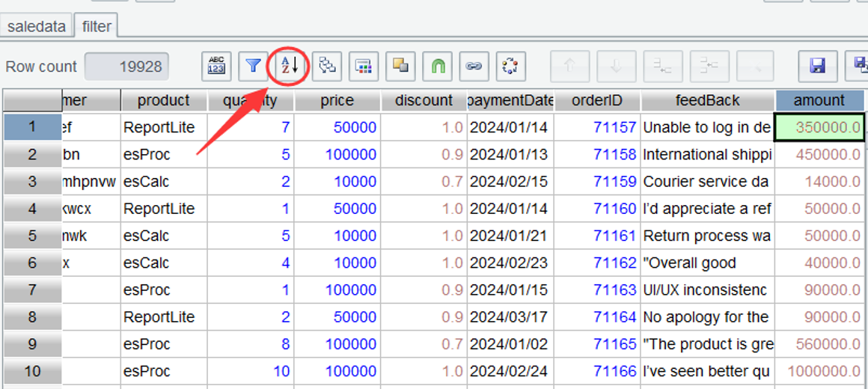Click the price column header
The image size is (868, 389).
(337, 100)
